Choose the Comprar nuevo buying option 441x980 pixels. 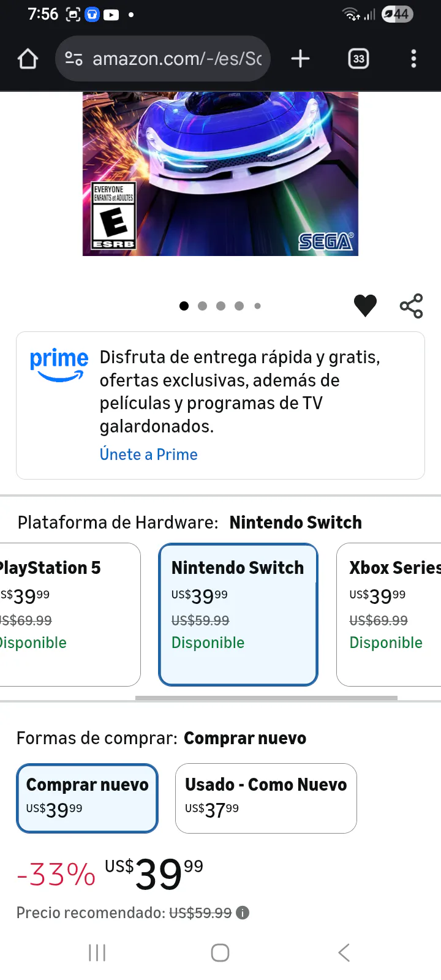click(87, 797)
